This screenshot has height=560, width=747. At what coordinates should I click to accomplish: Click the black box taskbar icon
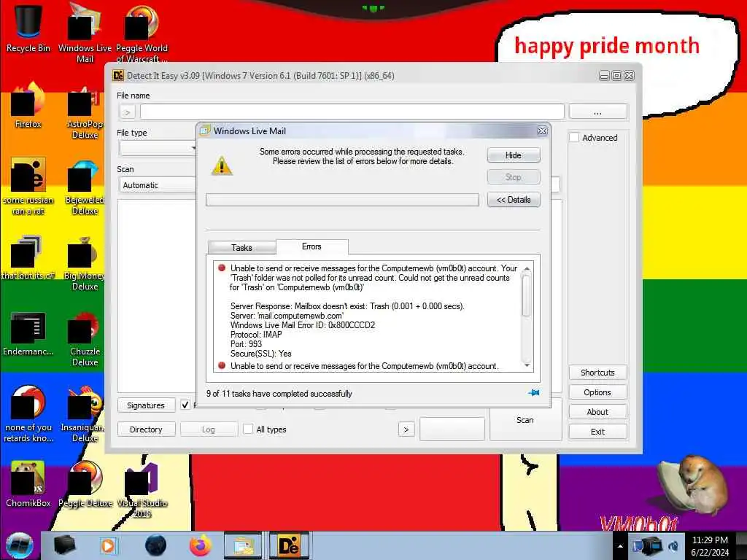pos(64,545)
